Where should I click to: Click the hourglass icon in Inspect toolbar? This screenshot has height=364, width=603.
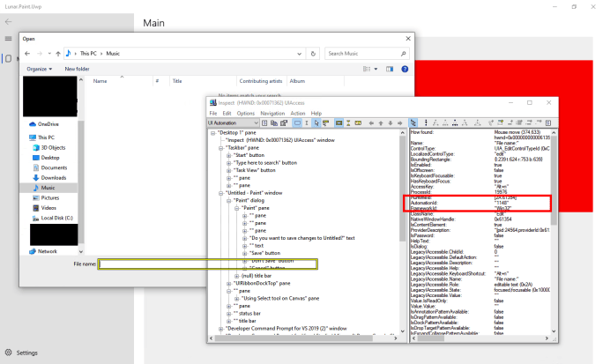click(x=348, y=123)
